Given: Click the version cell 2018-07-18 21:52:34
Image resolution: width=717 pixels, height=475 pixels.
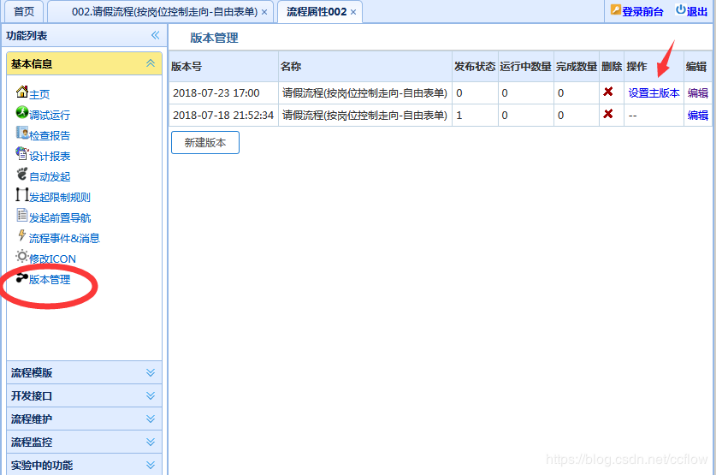Looking at the screenshot, I should pos(223,115).
